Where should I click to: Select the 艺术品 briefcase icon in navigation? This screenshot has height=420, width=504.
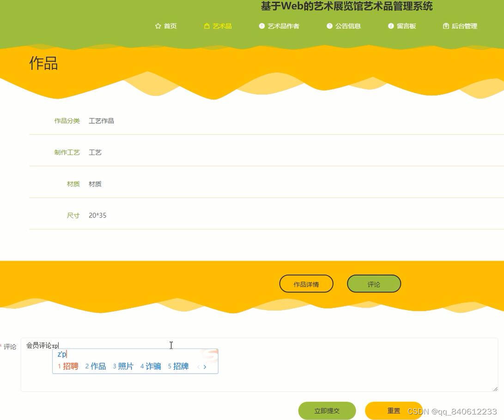coord(206,26)
